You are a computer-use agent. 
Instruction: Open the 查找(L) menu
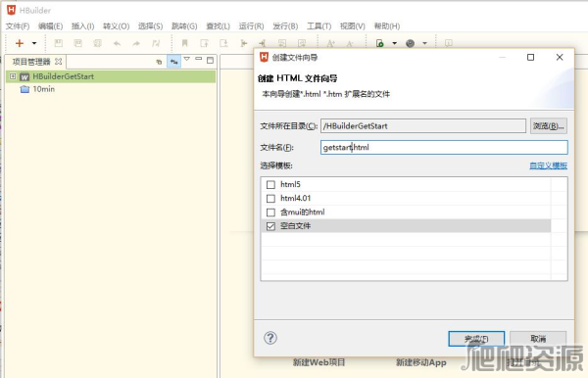(x=218, y=26)
